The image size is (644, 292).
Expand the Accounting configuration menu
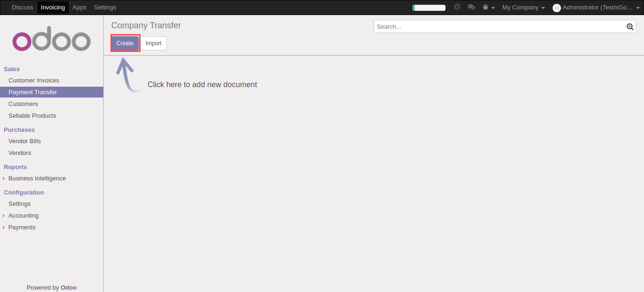click(23, 216)
